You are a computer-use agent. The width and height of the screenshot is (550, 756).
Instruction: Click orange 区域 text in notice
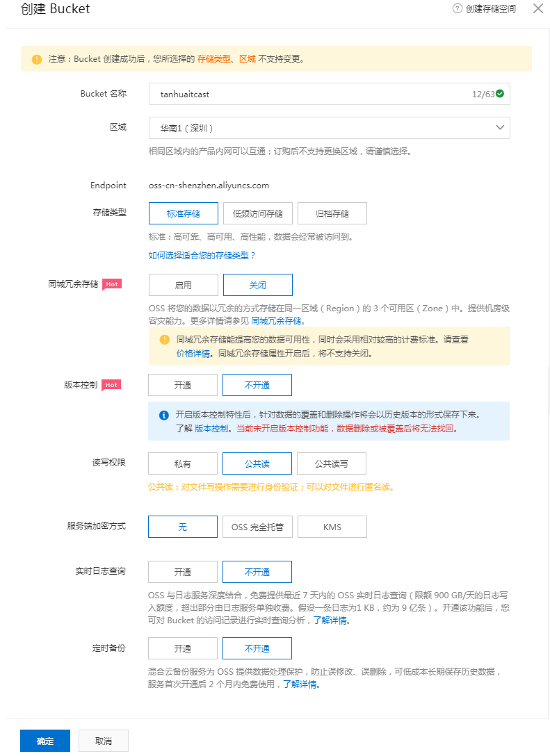click(x=248, y=59)
